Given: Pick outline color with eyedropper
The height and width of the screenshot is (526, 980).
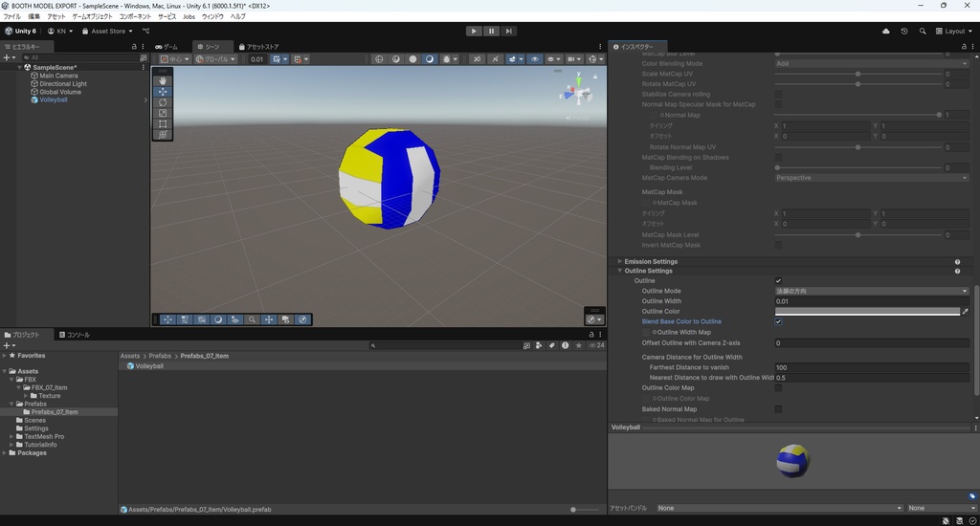Looking at the screenshot, I should coord(965,311).
